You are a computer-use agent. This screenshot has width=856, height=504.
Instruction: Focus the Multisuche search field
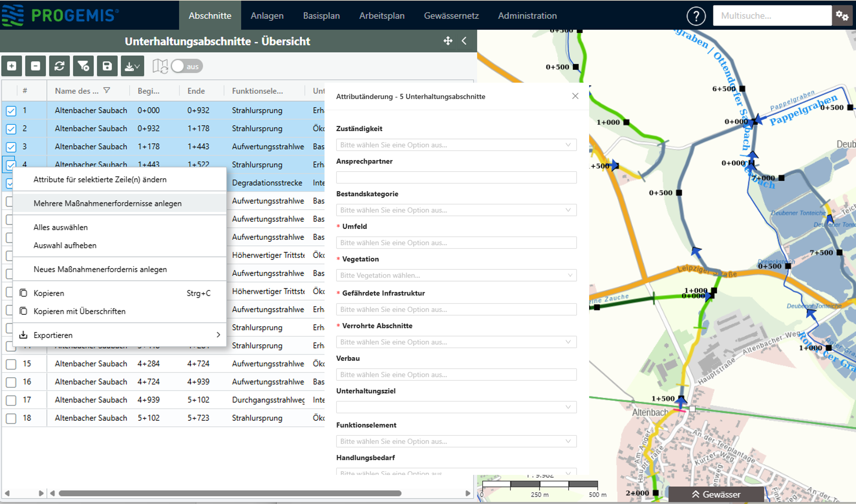[x=772, y=15]
